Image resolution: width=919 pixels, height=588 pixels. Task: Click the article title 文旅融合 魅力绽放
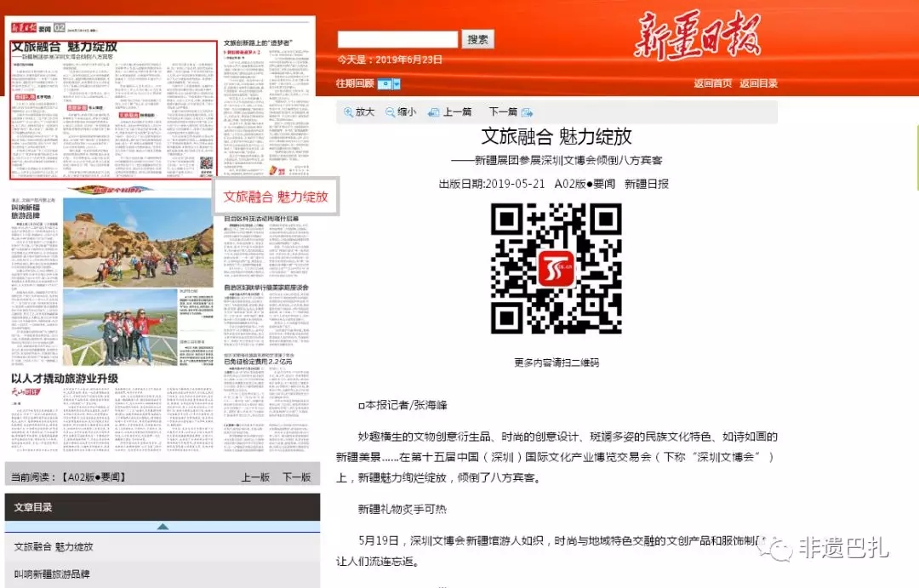click(x=557, y=137)
